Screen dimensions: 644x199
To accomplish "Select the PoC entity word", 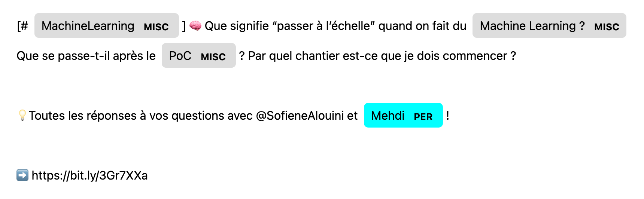I will point(180,56).
